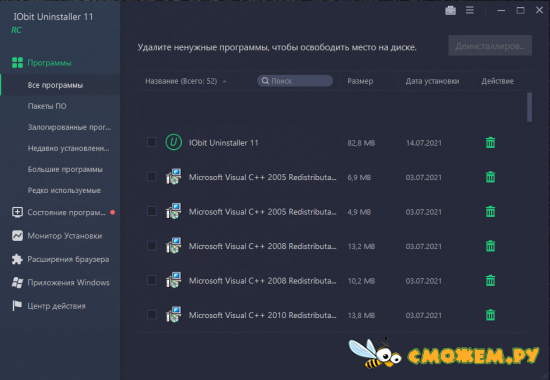
Task: Click the Состояние программ icon
Action: coord(17,212)
